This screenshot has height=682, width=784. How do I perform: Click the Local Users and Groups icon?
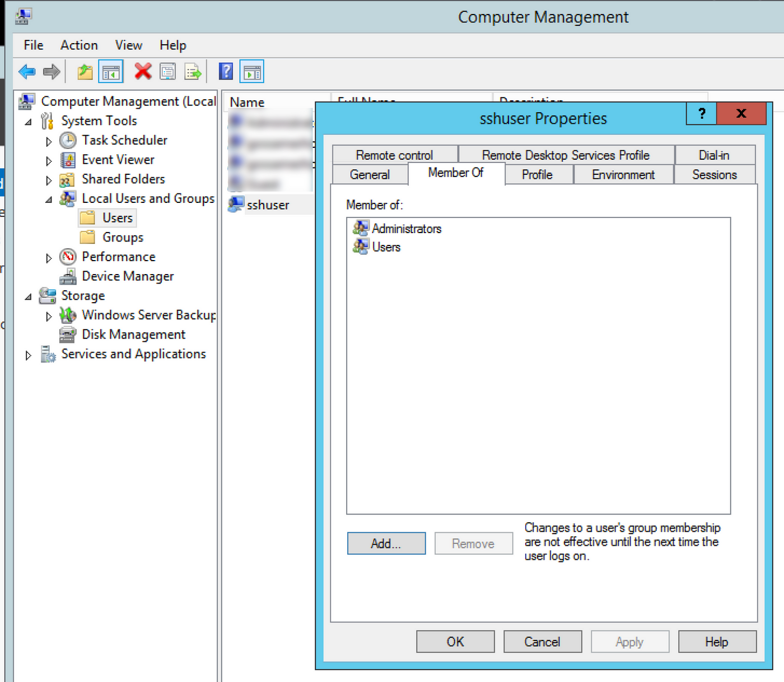[68, 198]
